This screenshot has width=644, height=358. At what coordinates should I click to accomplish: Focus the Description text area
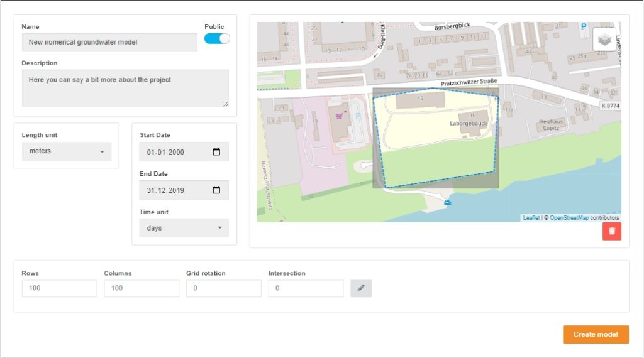point(125,88)
